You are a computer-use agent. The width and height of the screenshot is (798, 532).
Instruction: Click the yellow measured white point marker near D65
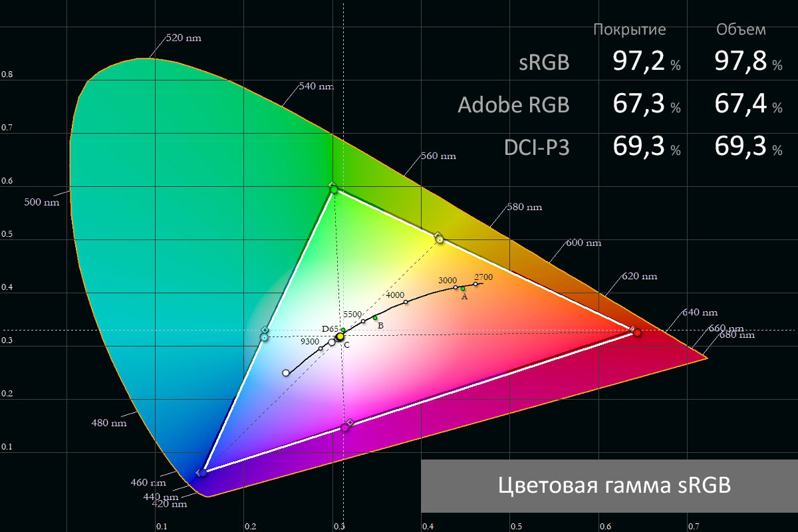[340, 337]
